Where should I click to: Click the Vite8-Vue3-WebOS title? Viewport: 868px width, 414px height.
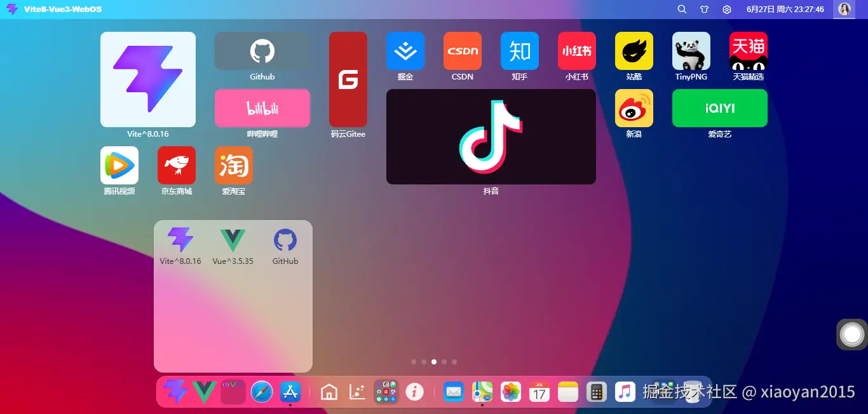[63, 10]
